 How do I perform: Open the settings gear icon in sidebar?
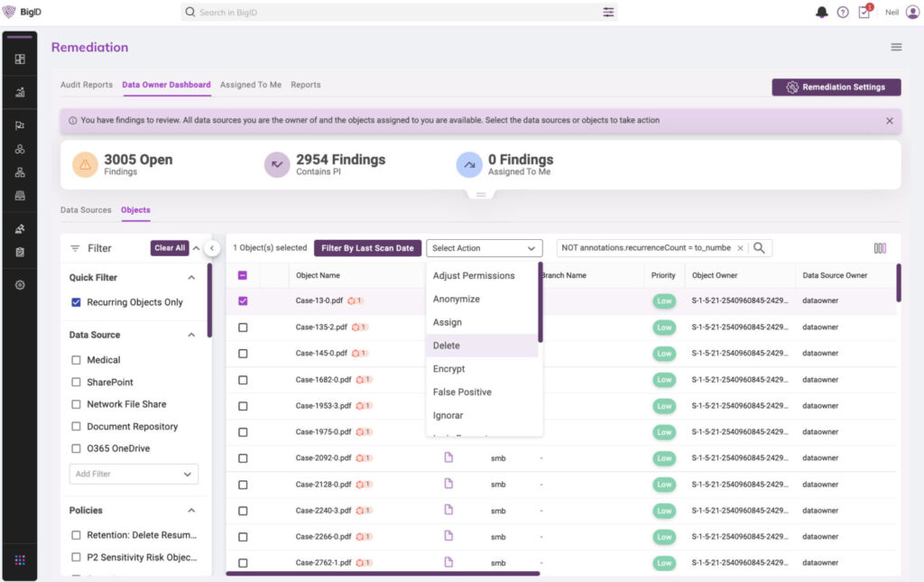click(20, 285)
